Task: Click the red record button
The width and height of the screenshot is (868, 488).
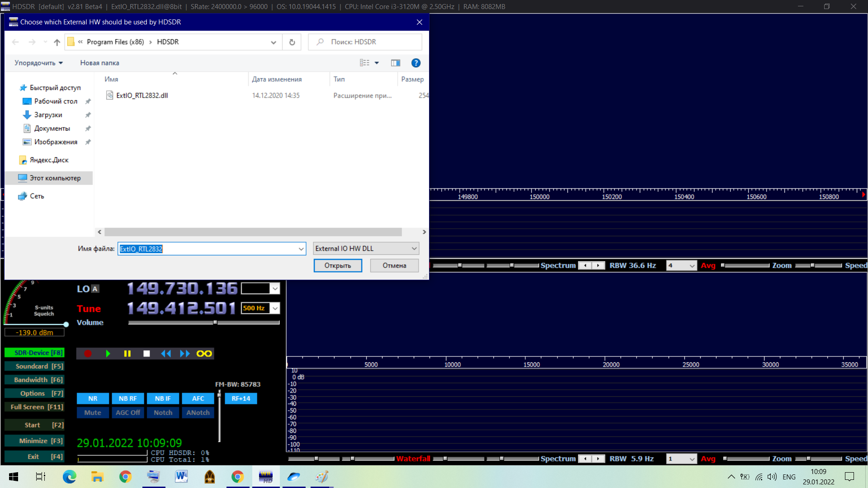Action: coord(88,354)
